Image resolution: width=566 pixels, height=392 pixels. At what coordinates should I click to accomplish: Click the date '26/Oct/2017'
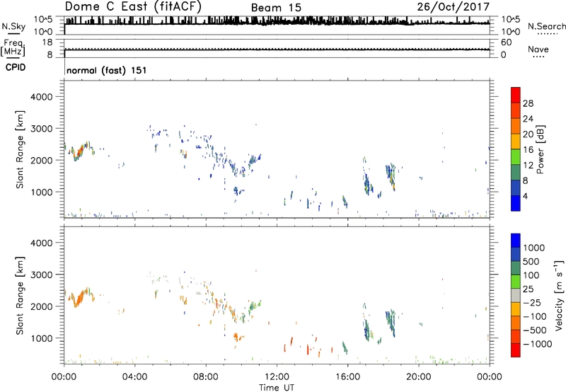[x=454, y=7]
